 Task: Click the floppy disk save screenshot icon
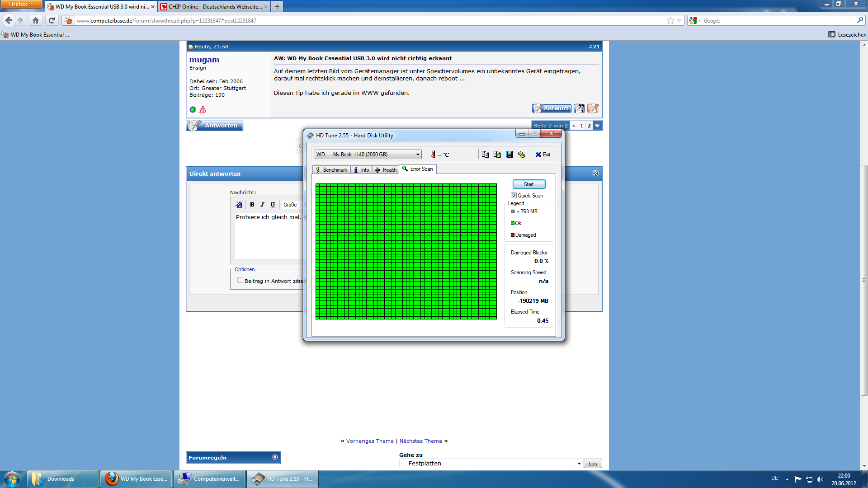point(509,155)
